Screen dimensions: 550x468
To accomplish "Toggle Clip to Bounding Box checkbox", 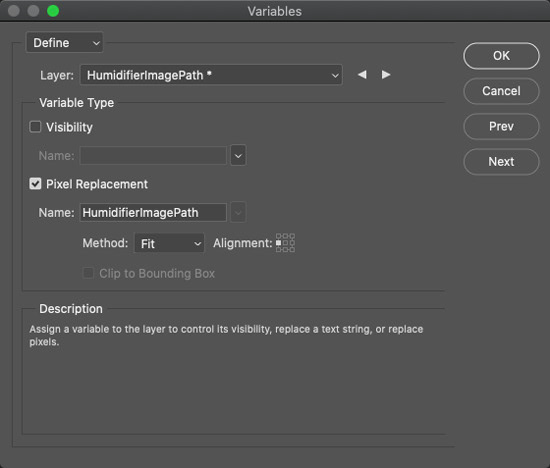I will 88,273.
